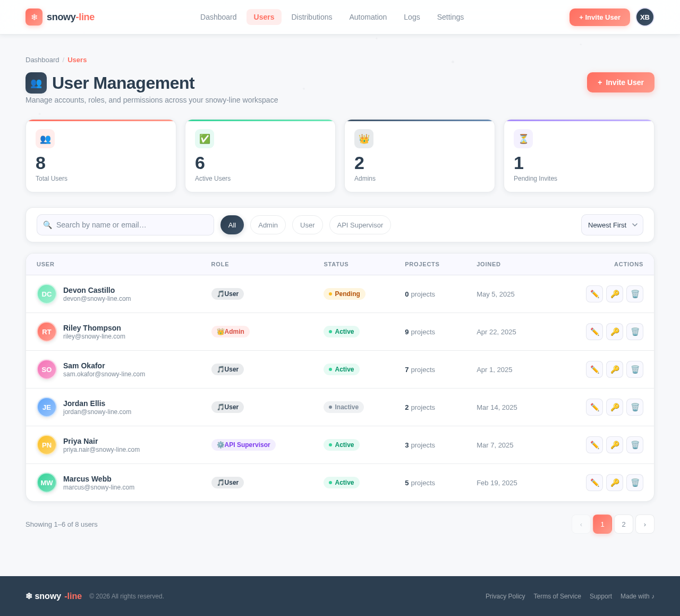
Task: Open the Privacy Policy link
Action: coord(505,596)
